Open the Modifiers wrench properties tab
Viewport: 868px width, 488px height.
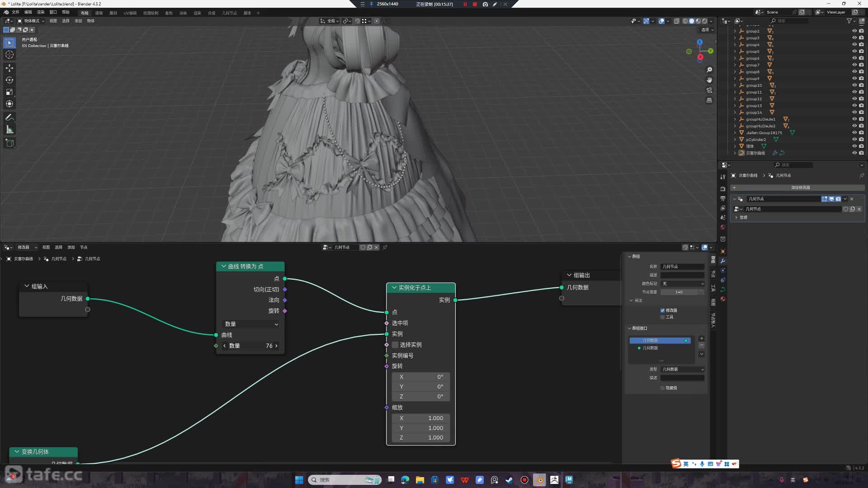pos(723,261)
